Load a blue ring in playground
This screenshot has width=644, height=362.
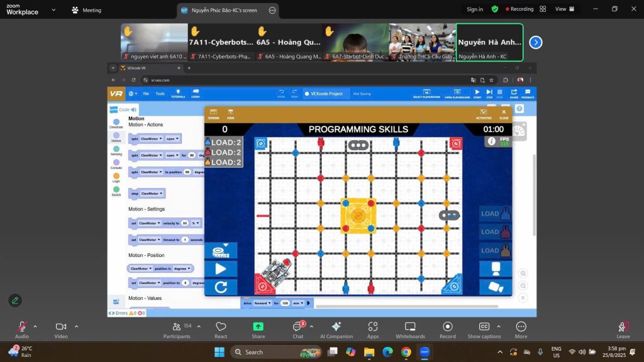click(496, 214)
